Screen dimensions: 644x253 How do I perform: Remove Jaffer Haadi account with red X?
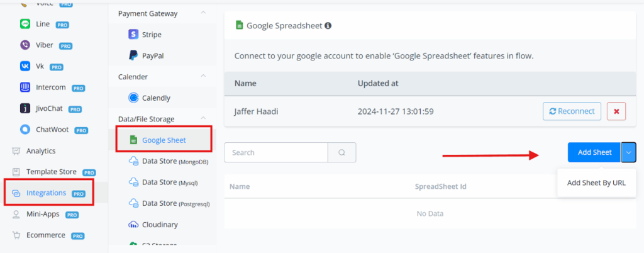tap(616, 111)
